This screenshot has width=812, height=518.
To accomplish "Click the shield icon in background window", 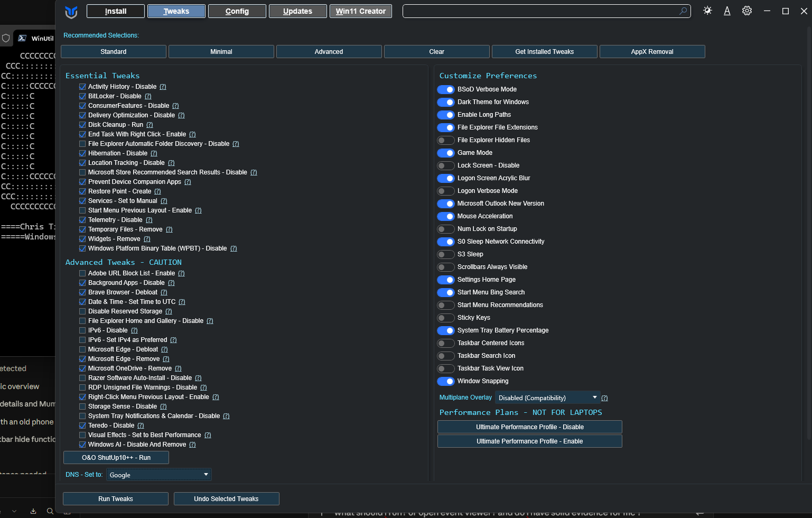I will (6, 38).
